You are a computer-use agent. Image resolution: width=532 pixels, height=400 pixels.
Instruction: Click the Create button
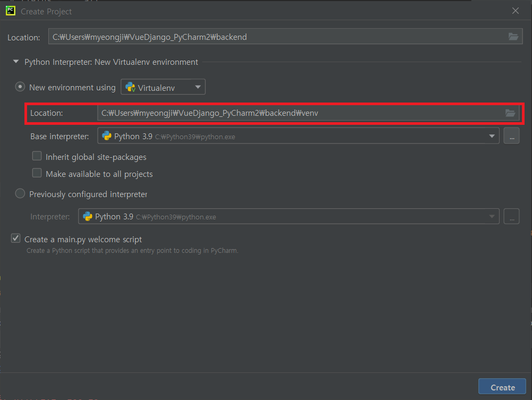(x=502, y=387)
